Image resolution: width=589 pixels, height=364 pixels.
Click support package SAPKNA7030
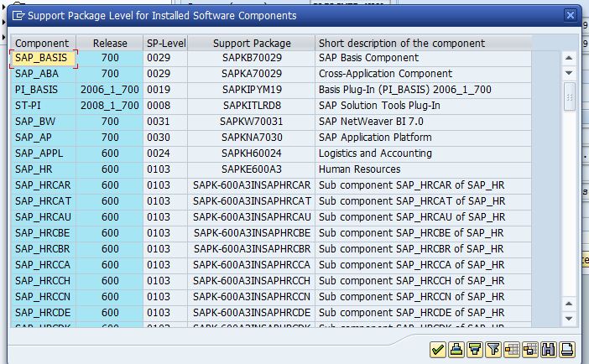[x=252, y=138]
